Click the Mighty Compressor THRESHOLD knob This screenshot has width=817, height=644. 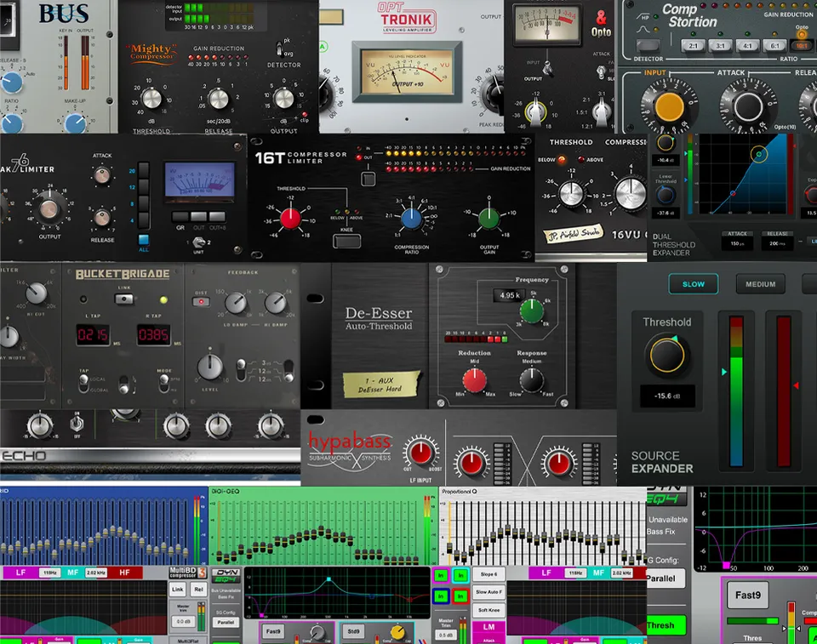(151, 98)
